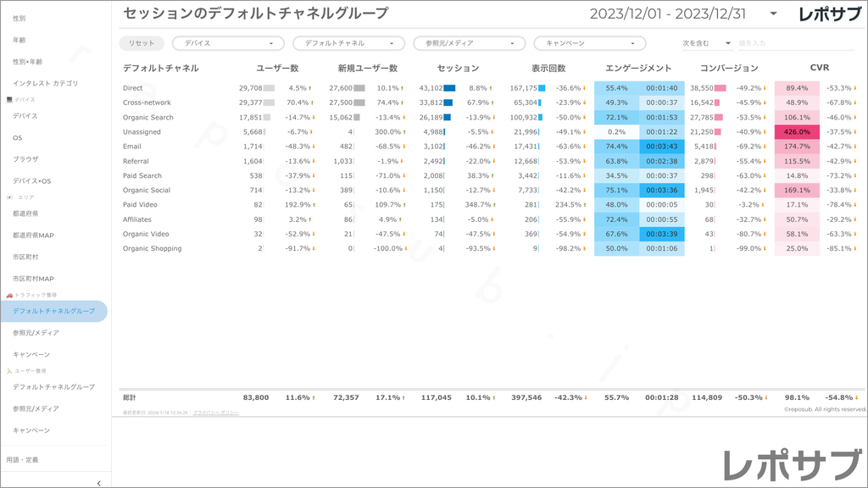This screenshot has height=488, width=868.
Task: Click the runner icon beside ユーザー獲得
Action: click(9, 371)
